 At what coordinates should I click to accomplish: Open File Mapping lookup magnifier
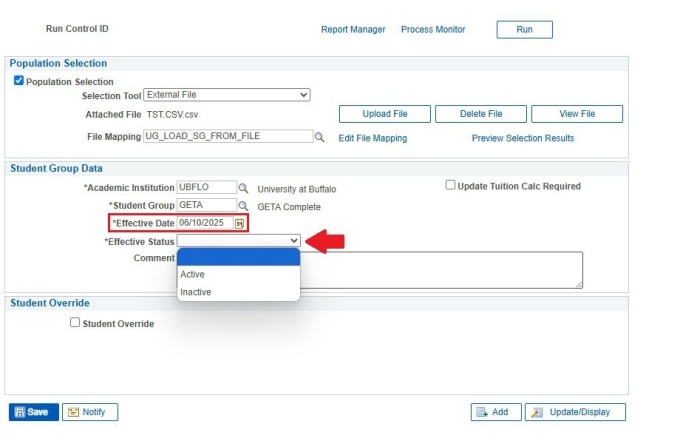point(319,137)
